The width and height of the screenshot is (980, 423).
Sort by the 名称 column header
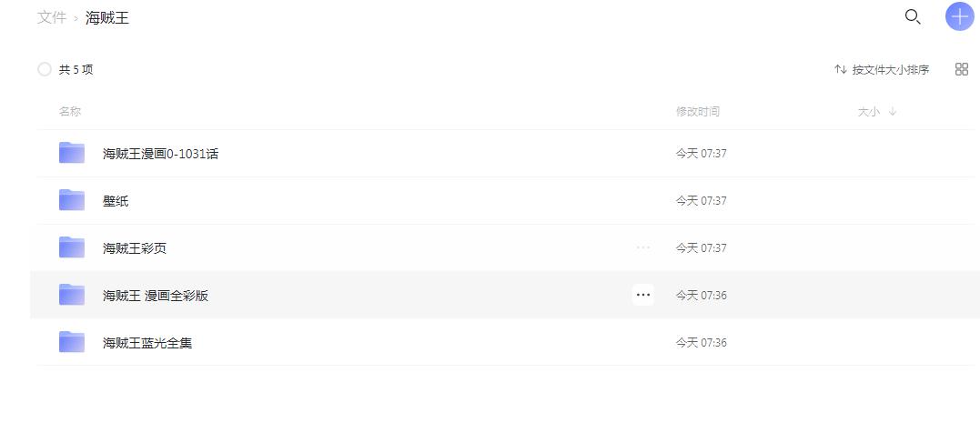coord(70,112)
